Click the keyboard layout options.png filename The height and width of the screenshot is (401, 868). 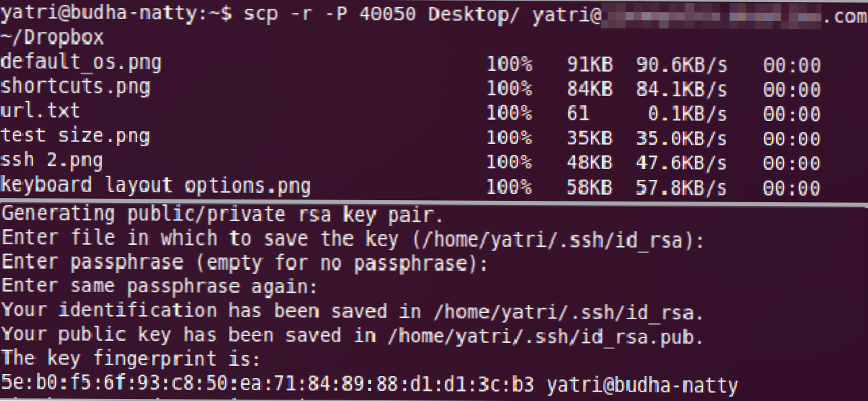point(155,185)
